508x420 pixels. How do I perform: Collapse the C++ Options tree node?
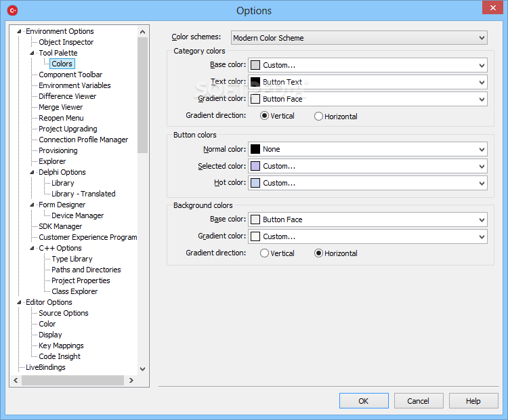[x=32, y=248]
